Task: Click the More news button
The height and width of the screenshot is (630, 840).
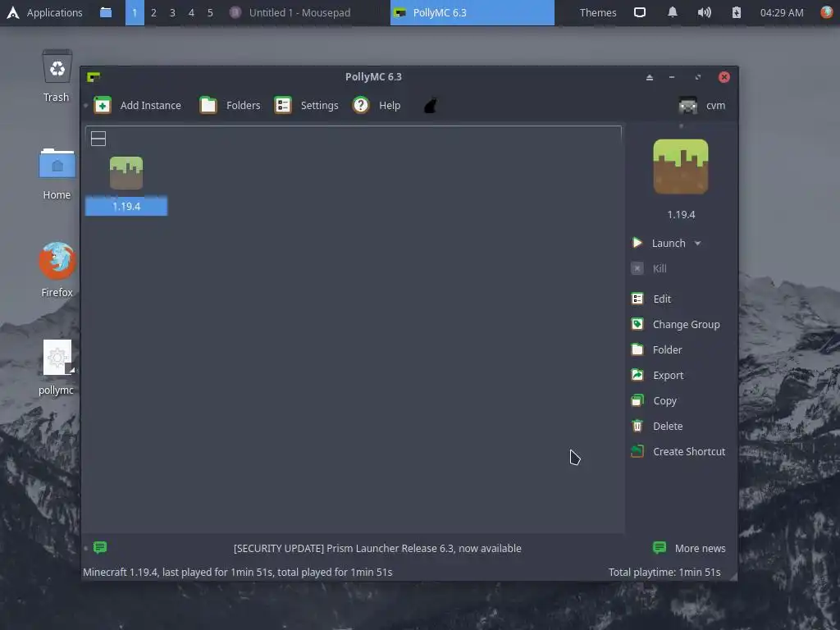Action: coord(689,548)
